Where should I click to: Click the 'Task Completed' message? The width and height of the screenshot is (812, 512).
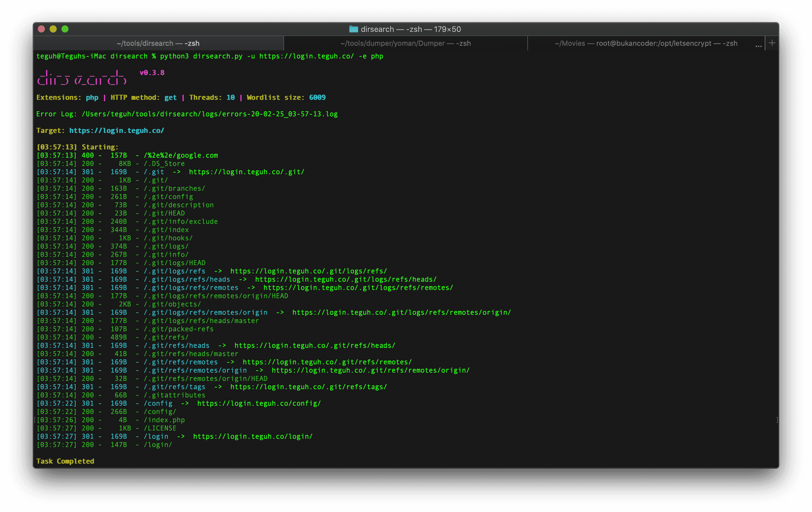point(65,461)
